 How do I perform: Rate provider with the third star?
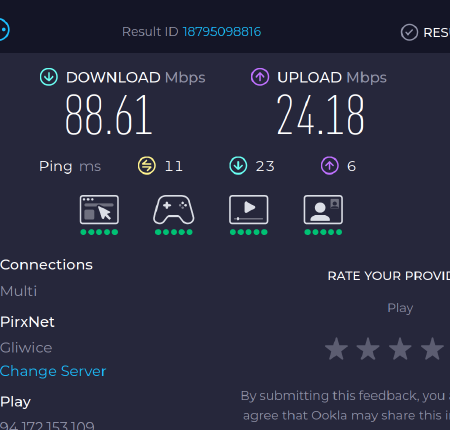point(400,349)
